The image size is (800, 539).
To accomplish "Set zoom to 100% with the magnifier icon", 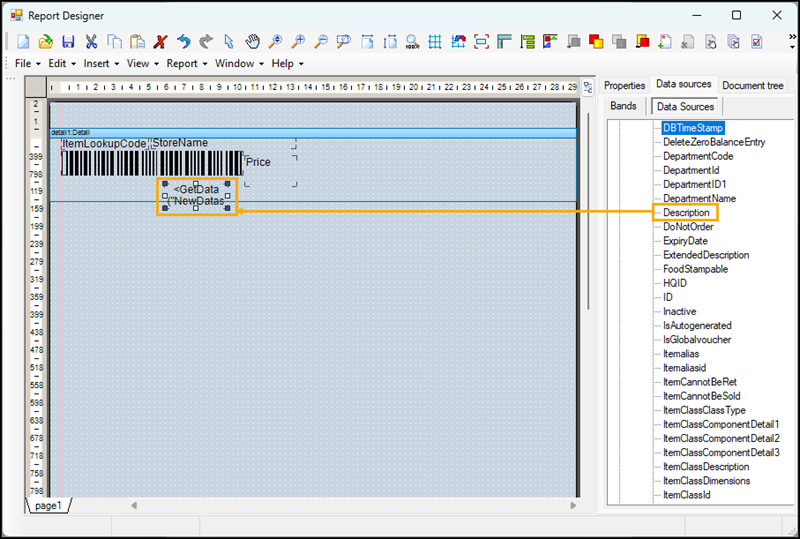I will point(412,42).
